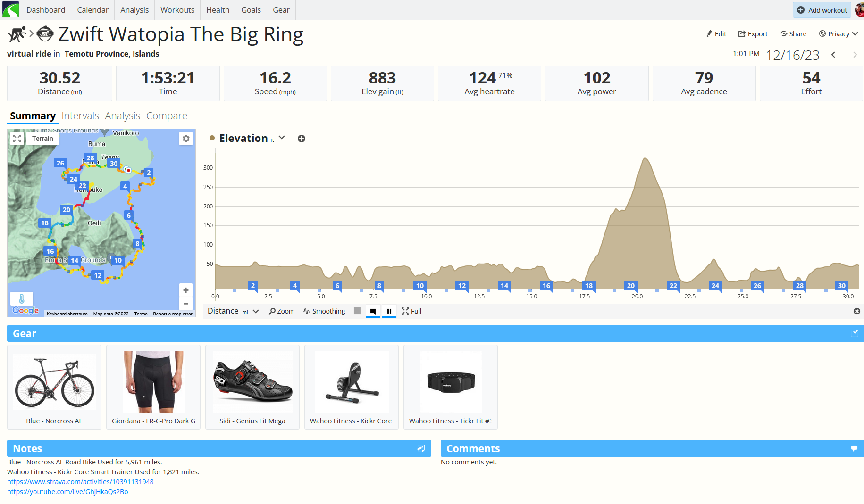Click Report a map error link
Image resolution: width=864 pixels, height=504 pixels.
tap(173, 314)
